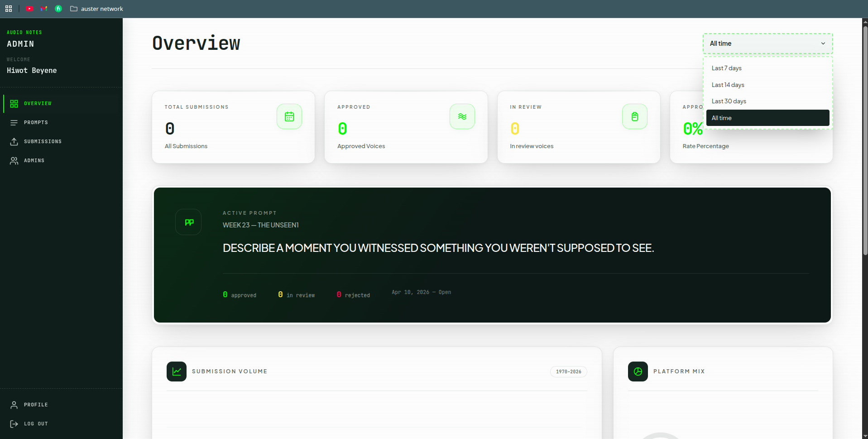Click the Overview page heading
The image size is (868, 439).
click(x=196, y=43)
